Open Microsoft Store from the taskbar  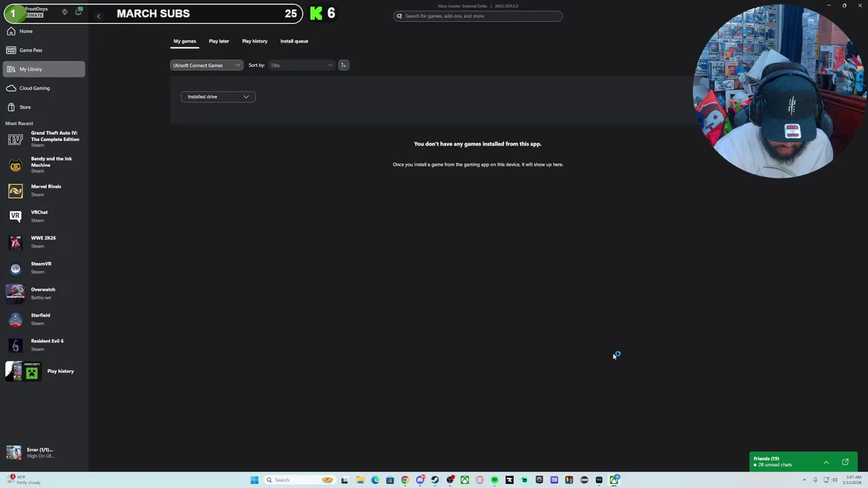pyautogui.click(x=390, y=480)
